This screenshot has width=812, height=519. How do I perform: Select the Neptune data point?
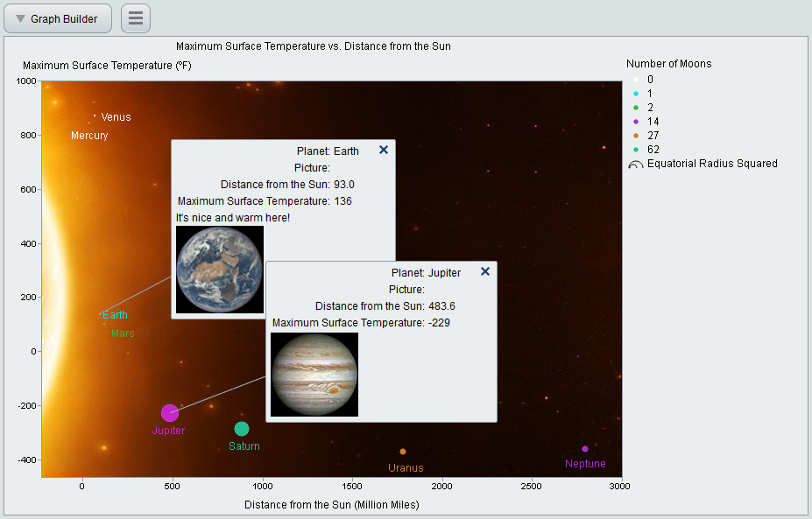tap(584, 449)
